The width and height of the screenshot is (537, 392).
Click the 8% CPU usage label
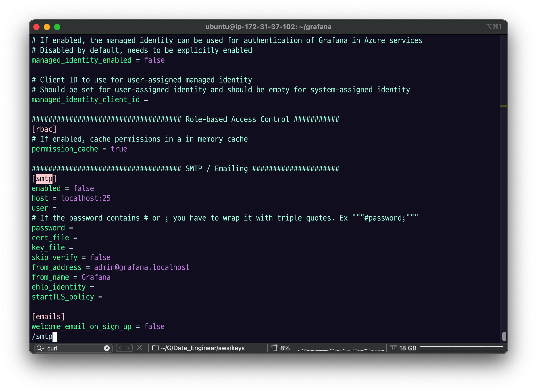click(x=285, y=348)
